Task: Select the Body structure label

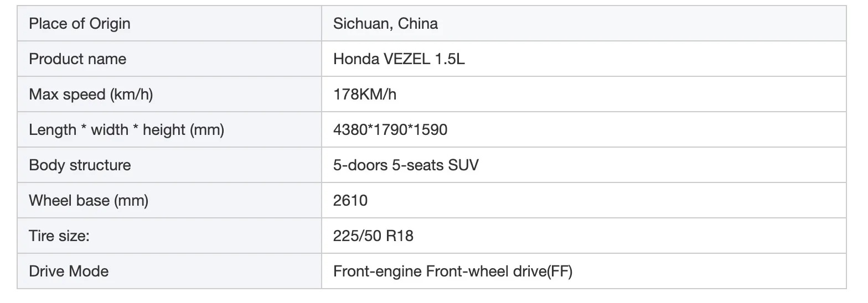Action: click(x=80, y=165)
